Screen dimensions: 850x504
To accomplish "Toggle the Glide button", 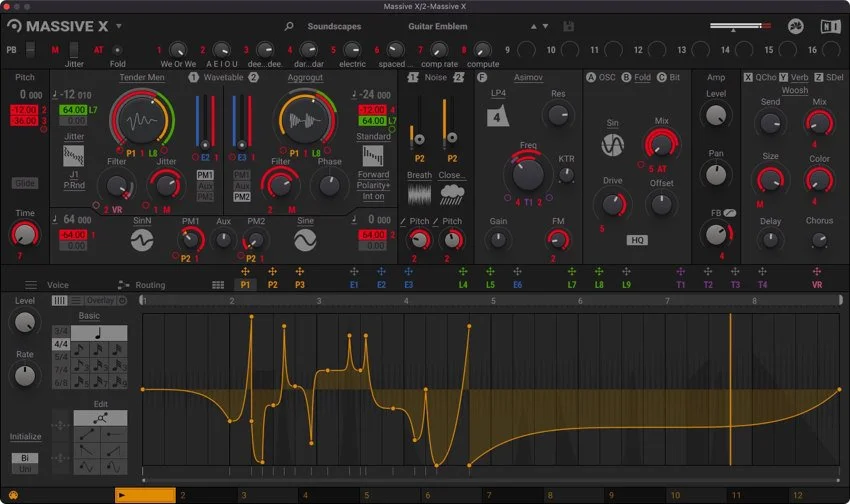I will (25, 183).
